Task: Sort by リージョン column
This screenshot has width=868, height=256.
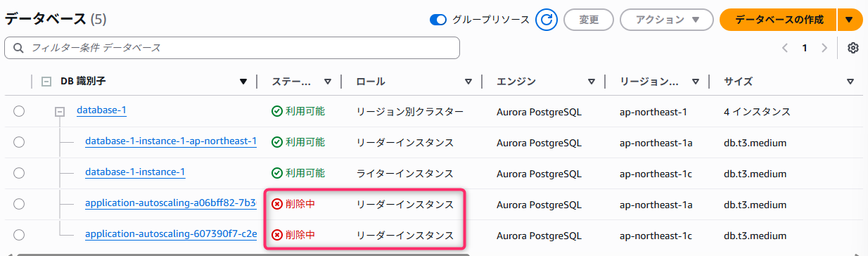Action: click(x=696, y=82)
